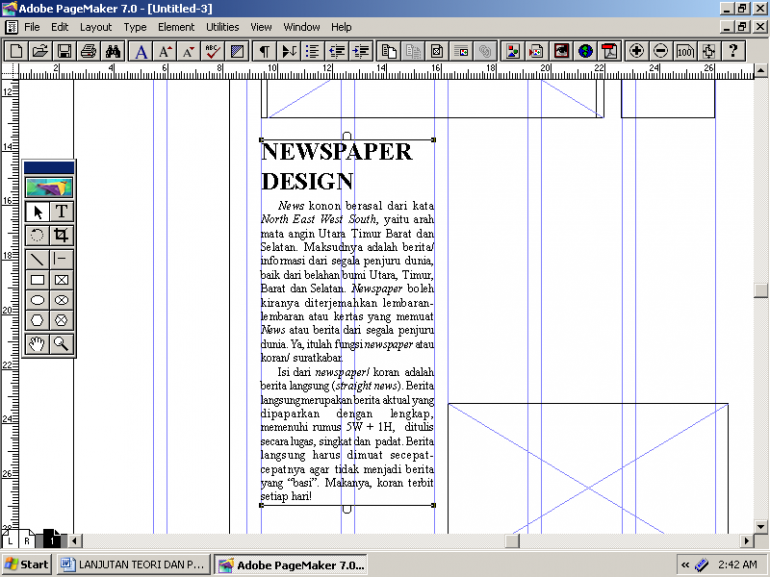Set Actual Size with the 100 icon
This screenshot has width=770, height=577.
pyautogui.click(x=685, y=51)
